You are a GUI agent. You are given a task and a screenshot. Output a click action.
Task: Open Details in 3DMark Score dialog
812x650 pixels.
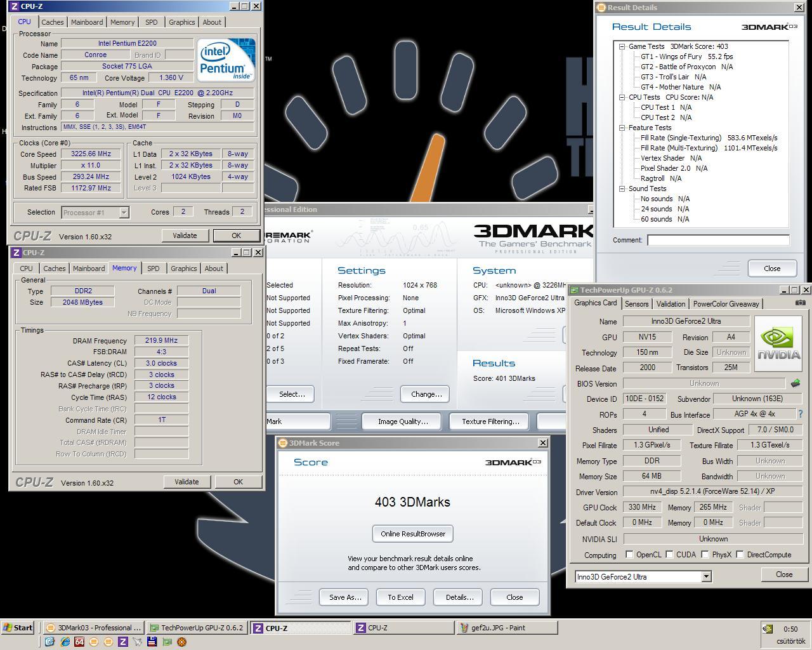pos(459,597)
